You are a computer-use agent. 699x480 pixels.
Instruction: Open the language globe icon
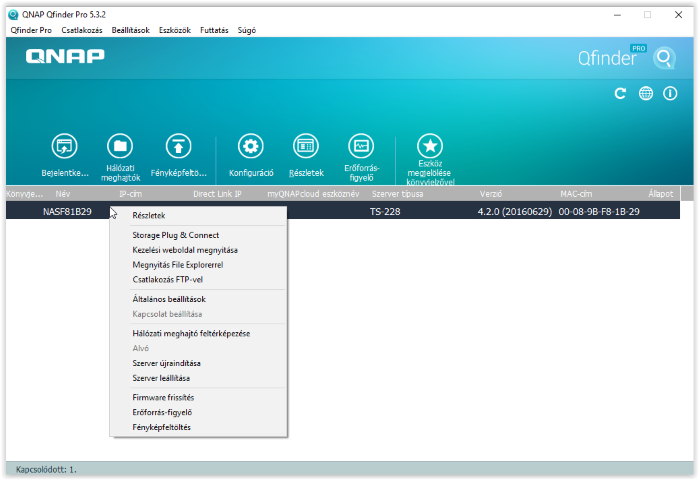pyautogui.click(x=646, y=93)
